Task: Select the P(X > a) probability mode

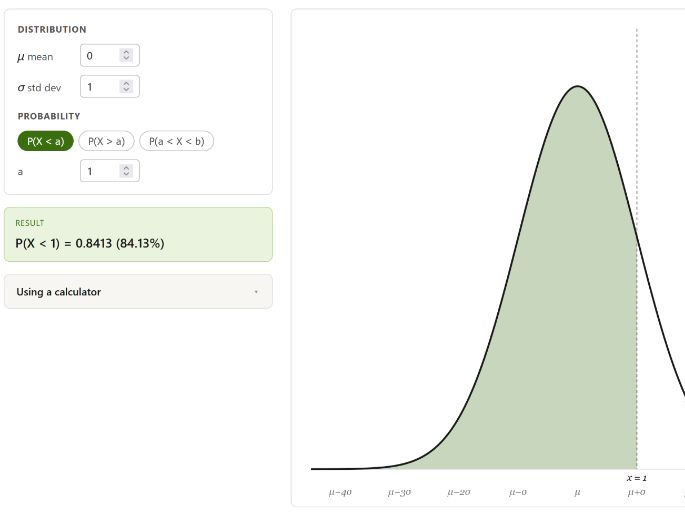Action: click(x=107, y=141)
